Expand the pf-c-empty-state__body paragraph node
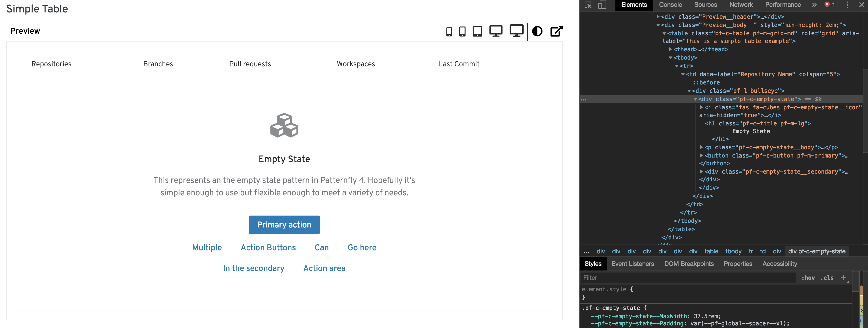The height and width of the screenshot is (328, 868). [702, 147]
